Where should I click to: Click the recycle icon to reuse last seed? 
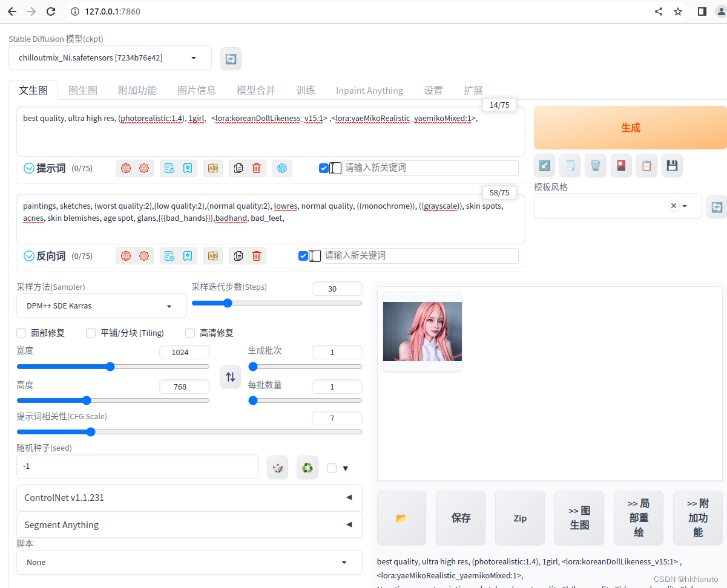(x=307, y=467)
